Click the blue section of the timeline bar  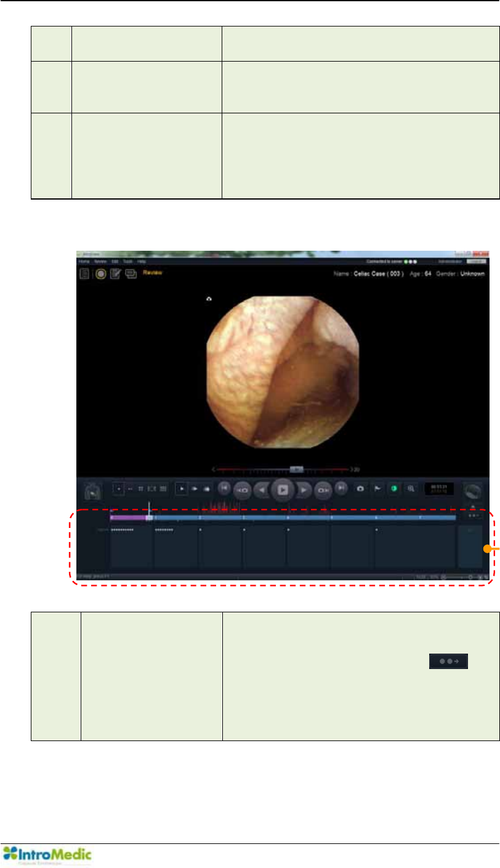[304, 518]
